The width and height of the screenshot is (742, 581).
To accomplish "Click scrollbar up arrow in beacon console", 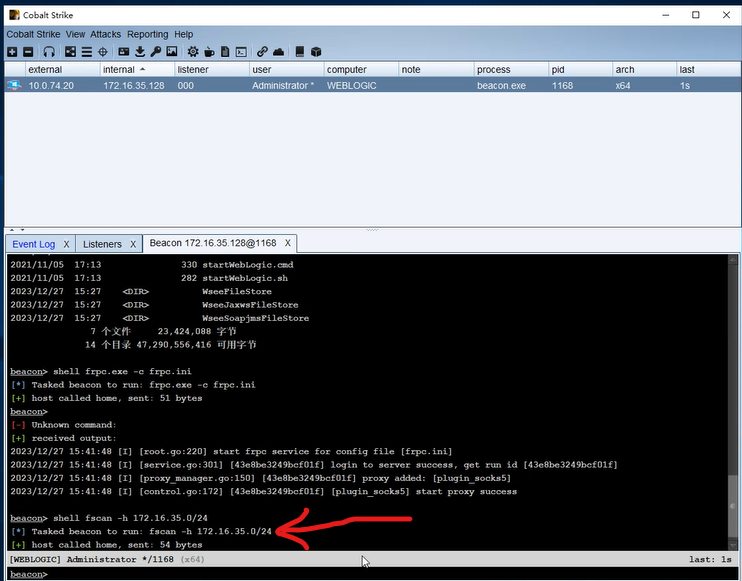I will point(733,259).
